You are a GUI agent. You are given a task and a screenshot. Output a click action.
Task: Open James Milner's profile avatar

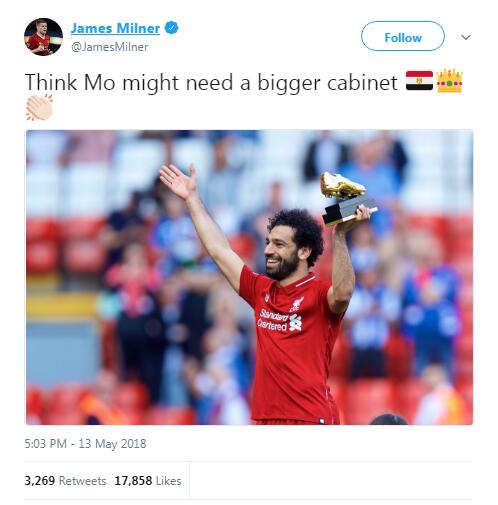(43, 36)
